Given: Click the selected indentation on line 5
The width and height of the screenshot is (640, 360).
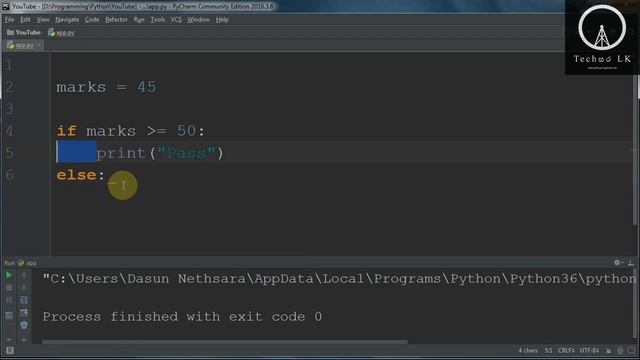Looking at the screenshot, I should [76, 152].
